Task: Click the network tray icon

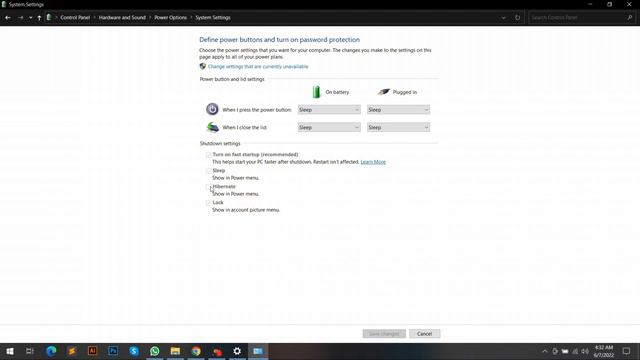Action: point(575,351)
